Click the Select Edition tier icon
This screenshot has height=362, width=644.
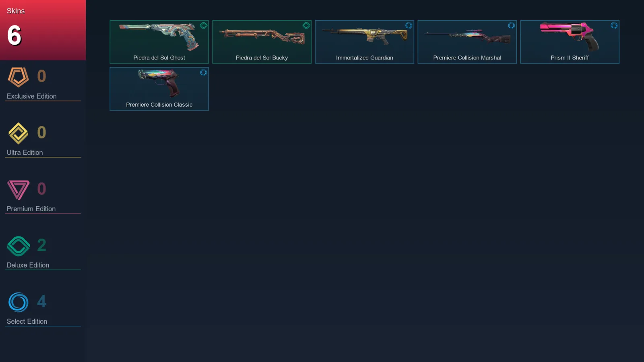18,302
